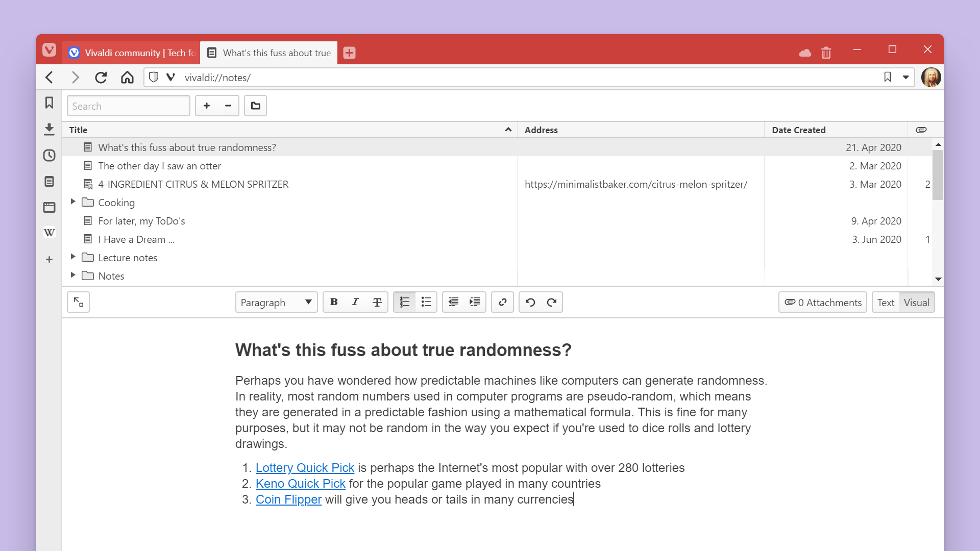Click the Insert link icon
The image size is (980, 551).
point(503,302)
